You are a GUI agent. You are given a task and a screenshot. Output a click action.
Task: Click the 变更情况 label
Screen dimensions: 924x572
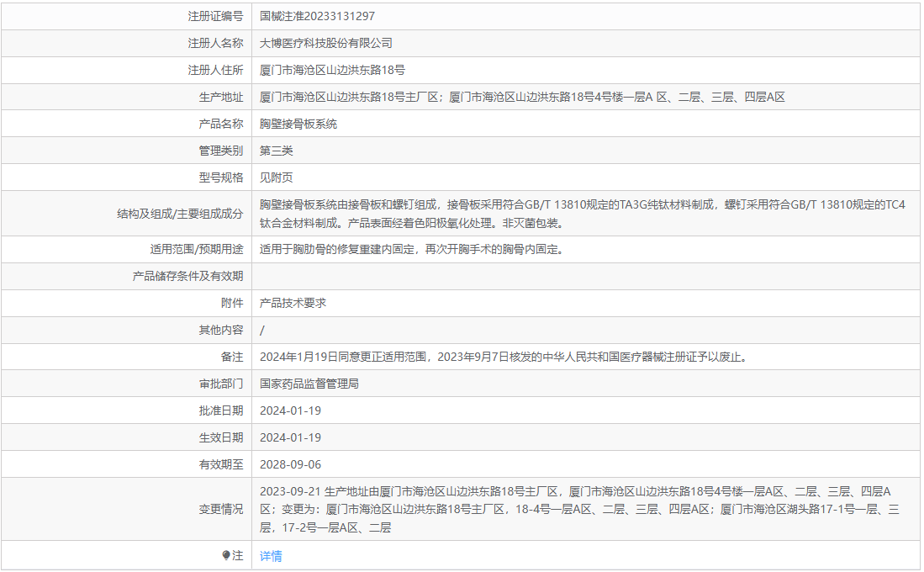221,509
